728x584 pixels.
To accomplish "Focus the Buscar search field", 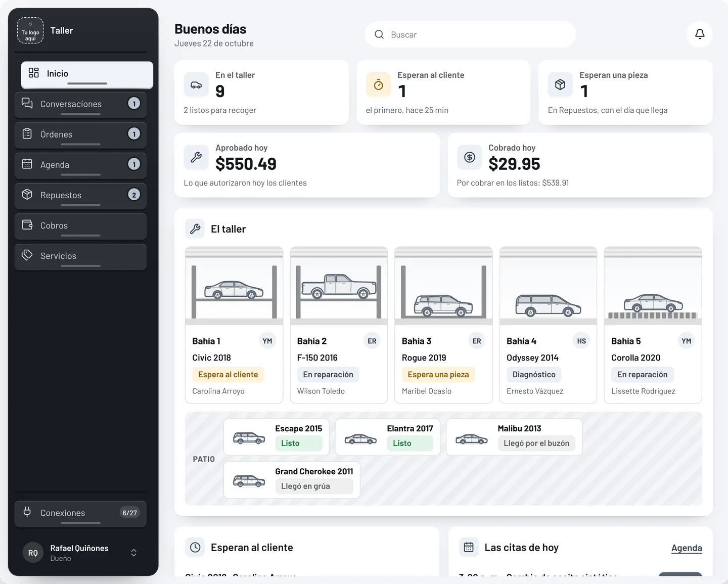I will coord(470,34).
